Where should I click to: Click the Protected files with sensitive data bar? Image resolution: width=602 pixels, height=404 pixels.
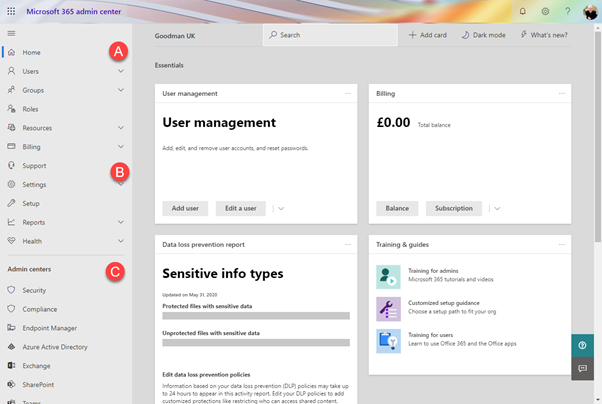pyautogui.click(x=256, y=316)
